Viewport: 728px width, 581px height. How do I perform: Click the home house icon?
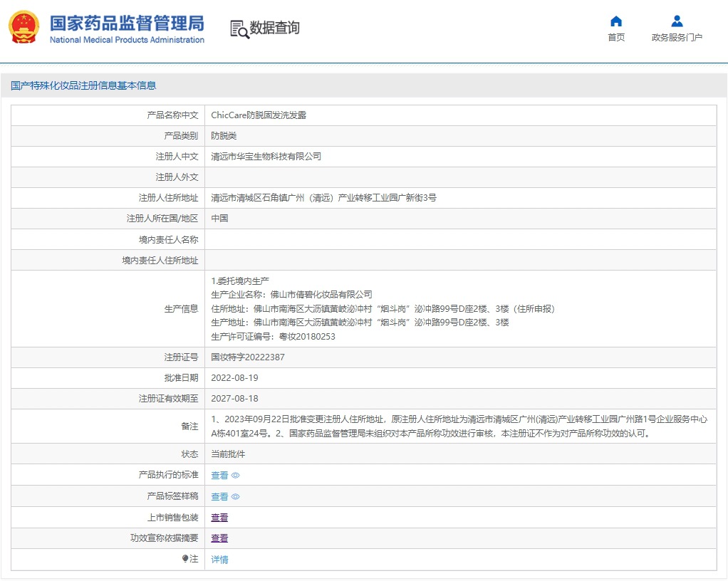click(x=616, y=21)
